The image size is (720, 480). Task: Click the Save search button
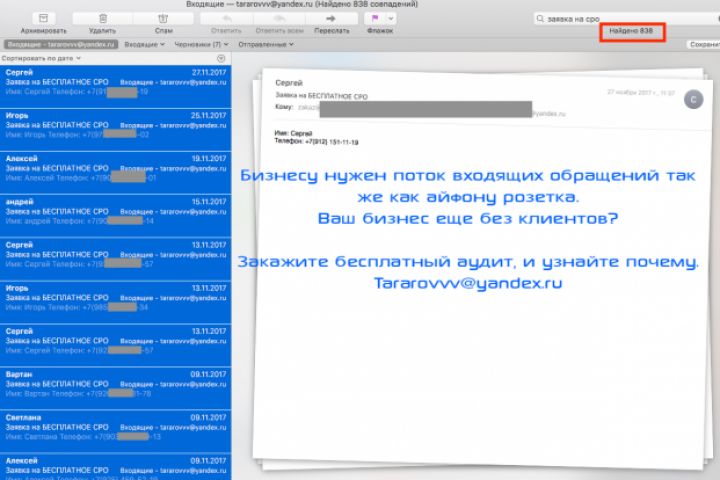(703, 45)
